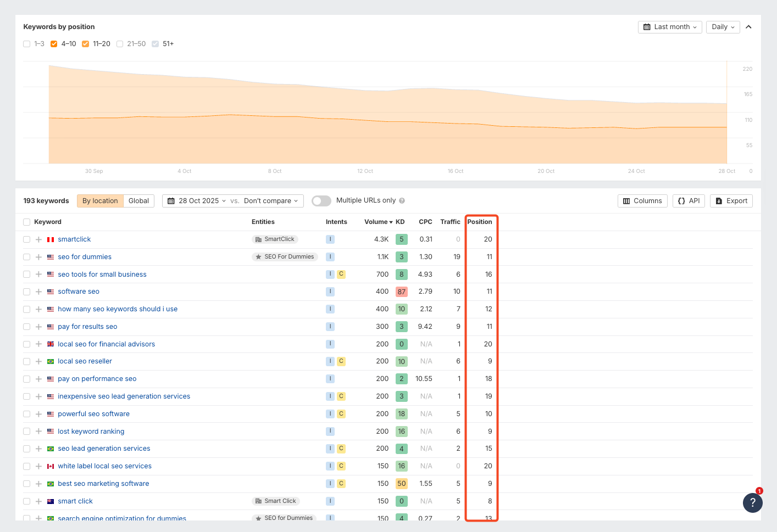Expand the seo for dummies row plus icon
Screen dimensions: 777x532
click(x=38, y=257)
